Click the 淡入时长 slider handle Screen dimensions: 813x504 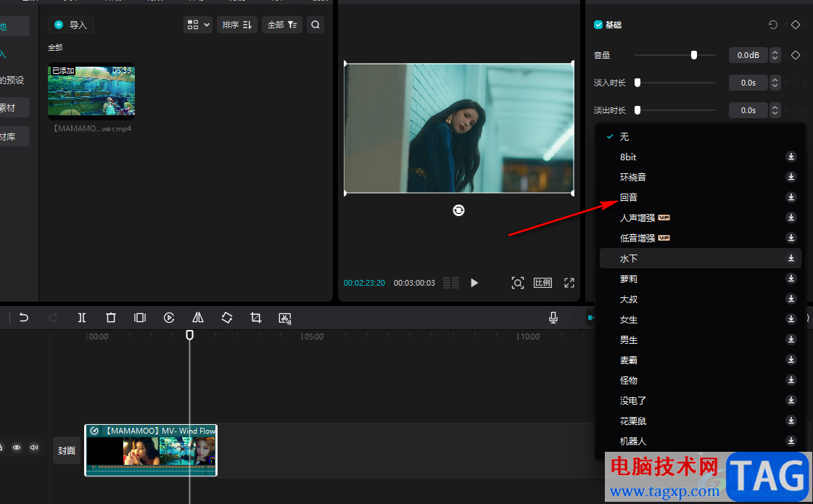click(637, 83)
